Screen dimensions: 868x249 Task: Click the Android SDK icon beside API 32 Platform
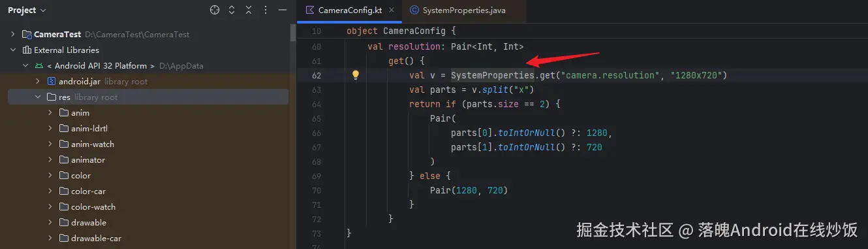[39, 65]
